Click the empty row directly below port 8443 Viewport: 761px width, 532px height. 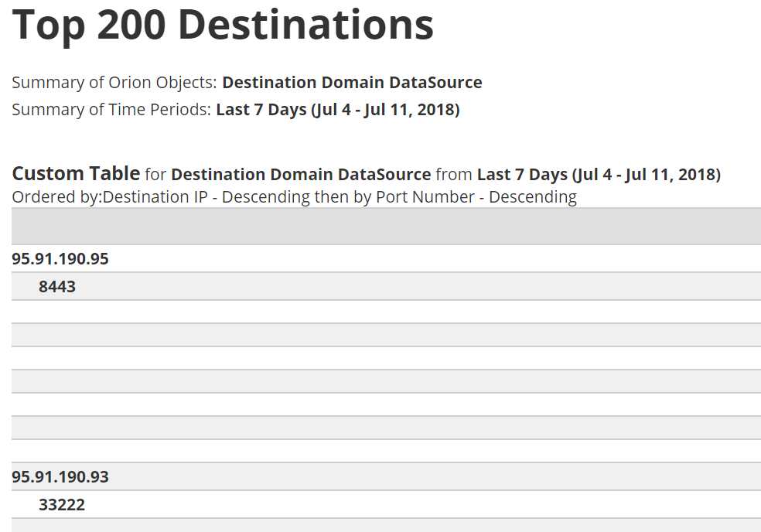coord(386,312)
